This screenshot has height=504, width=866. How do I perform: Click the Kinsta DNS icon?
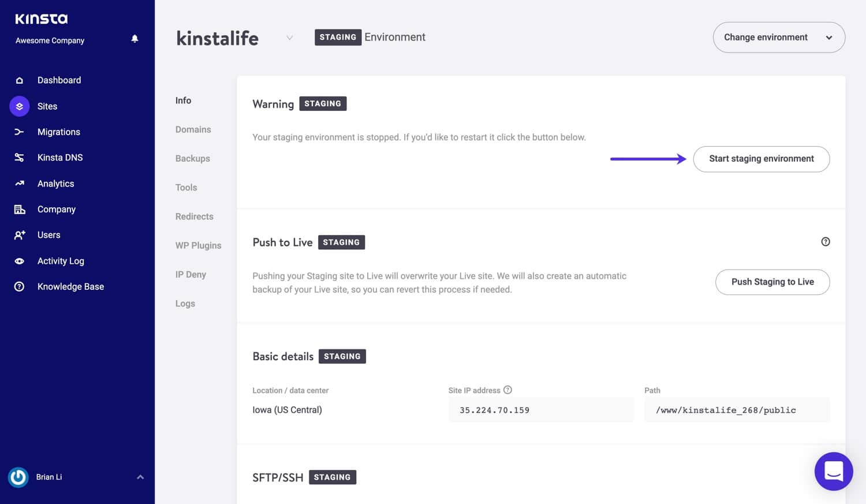click(20, 158)
